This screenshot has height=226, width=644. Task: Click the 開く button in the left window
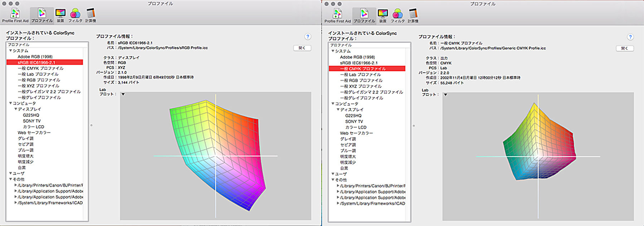pos(302,48)
